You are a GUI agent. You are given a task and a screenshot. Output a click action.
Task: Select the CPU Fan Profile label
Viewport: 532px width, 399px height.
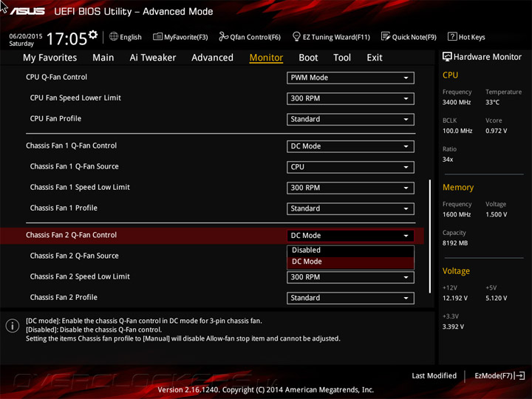(55, 118)
